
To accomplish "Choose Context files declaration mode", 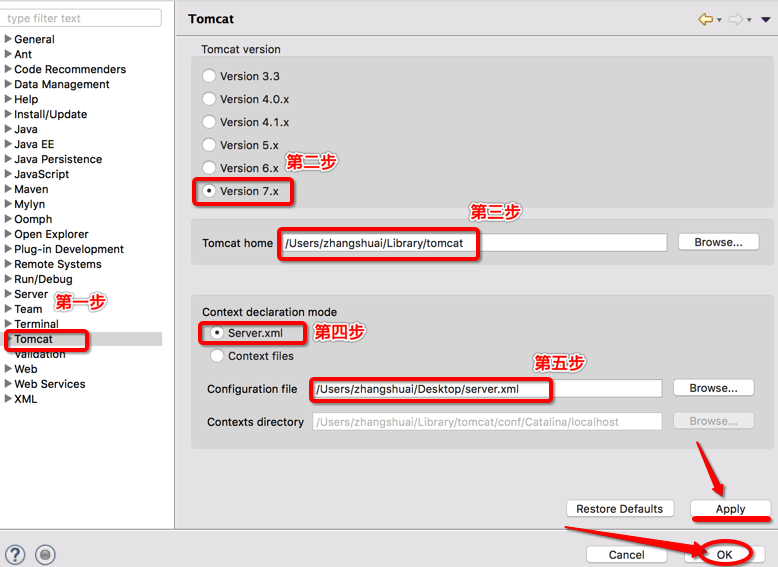I will pos(217,356).
